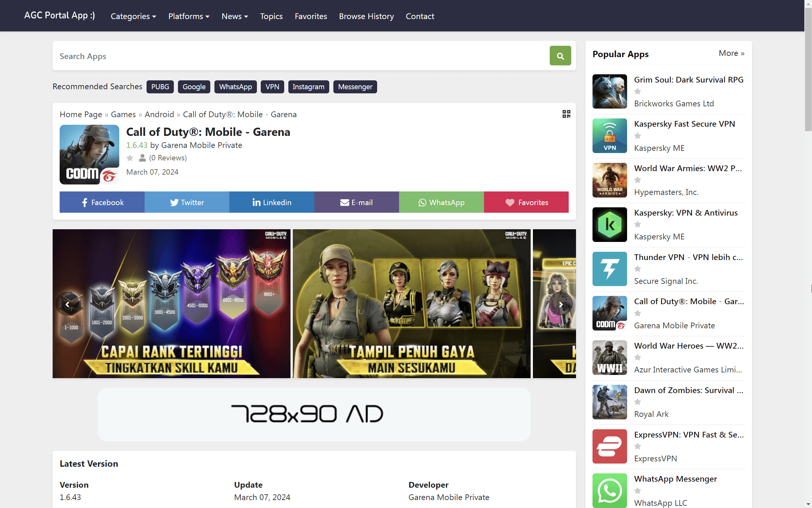
Task: Go to Home Page breadcrumb
Action: 81,114
